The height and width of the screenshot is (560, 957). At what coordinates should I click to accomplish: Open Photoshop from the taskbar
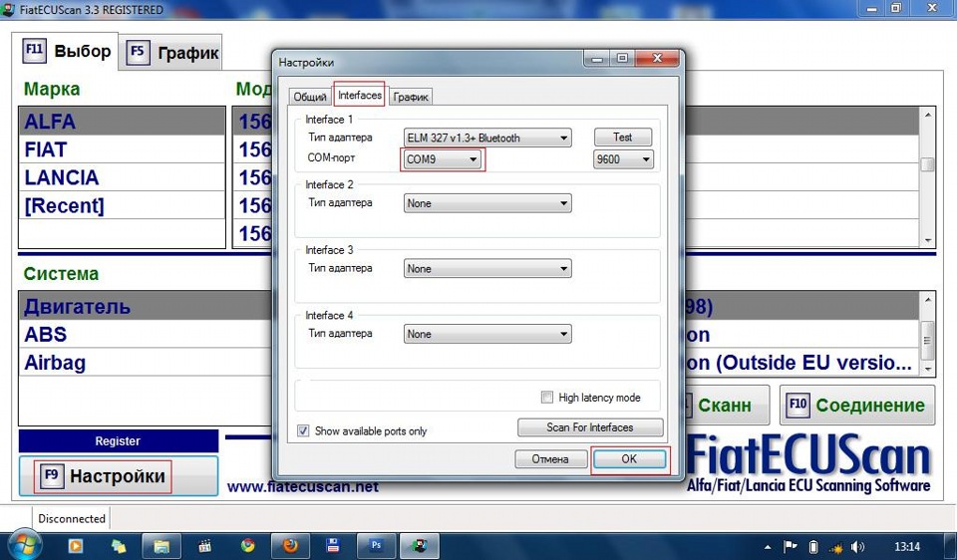tap(376, 546)
